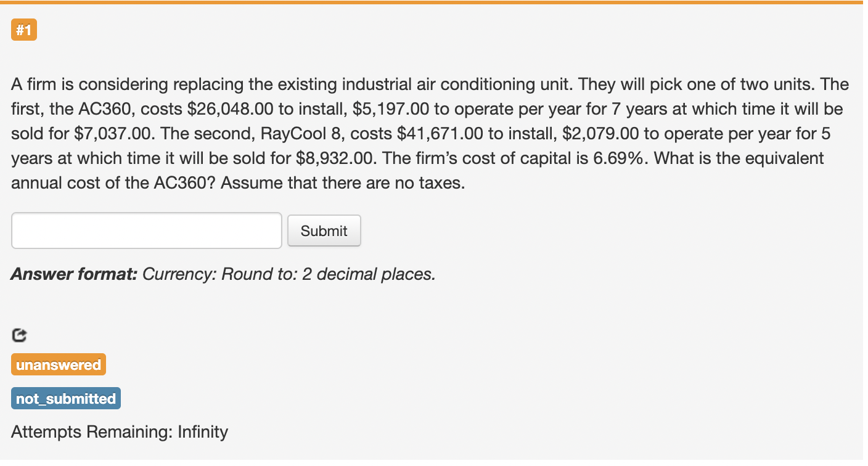Click Submit to send your answer

324,230
